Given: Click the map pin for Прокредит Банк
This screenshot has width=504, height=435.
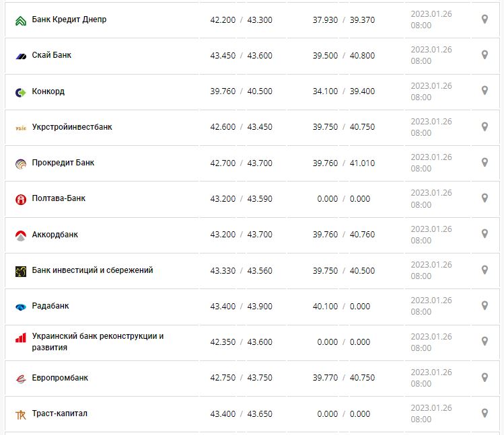Looking at the screenshot, I should tap(484, 162).
